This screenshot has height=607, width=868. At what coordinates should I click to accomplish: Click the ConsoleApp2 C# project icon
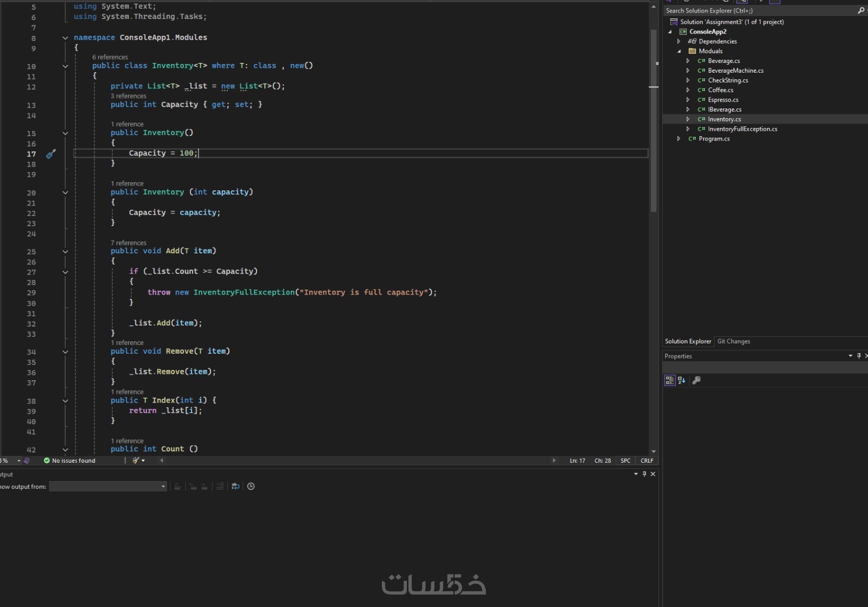pos(683,31)
